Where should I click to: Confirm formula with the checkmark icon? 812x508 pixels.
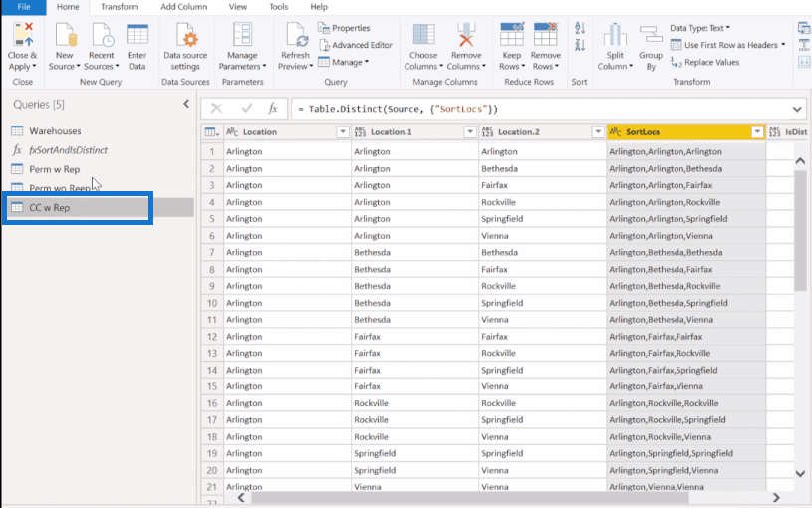[246, 108]
